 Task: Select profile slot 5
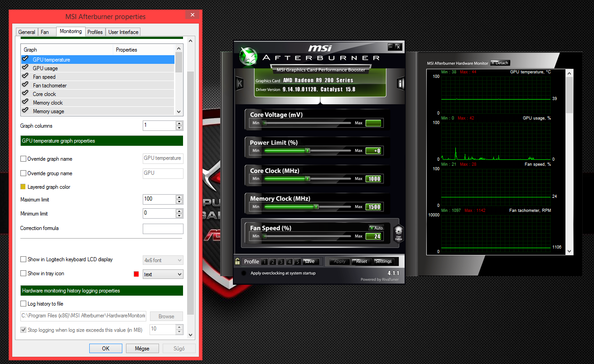(297, 262)
